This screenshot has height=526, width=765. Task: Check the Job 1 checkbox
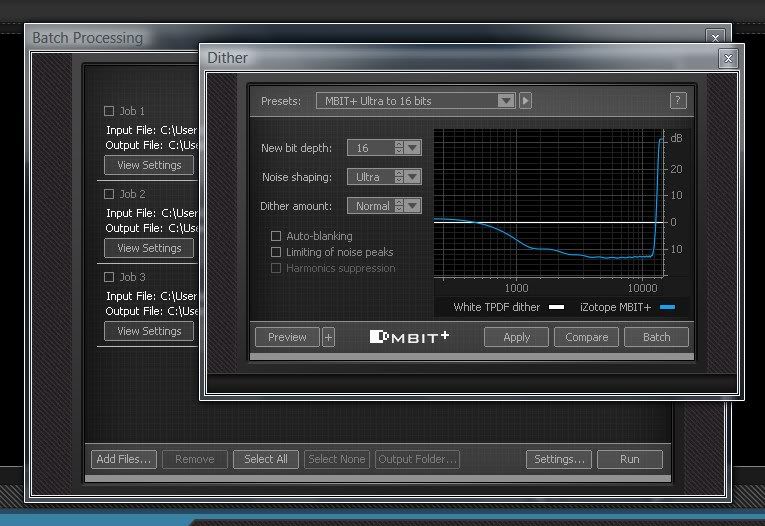[109, 111]
